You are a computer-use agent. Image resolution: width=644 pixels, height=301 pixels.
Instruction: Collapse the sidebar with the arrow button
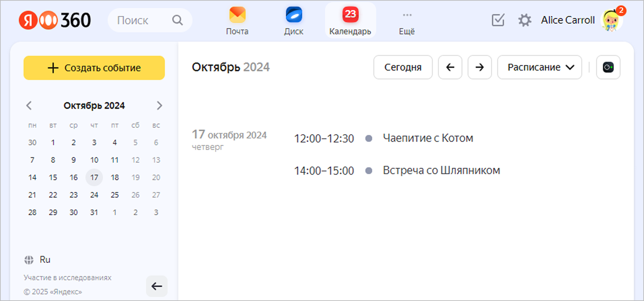(156, 286)
